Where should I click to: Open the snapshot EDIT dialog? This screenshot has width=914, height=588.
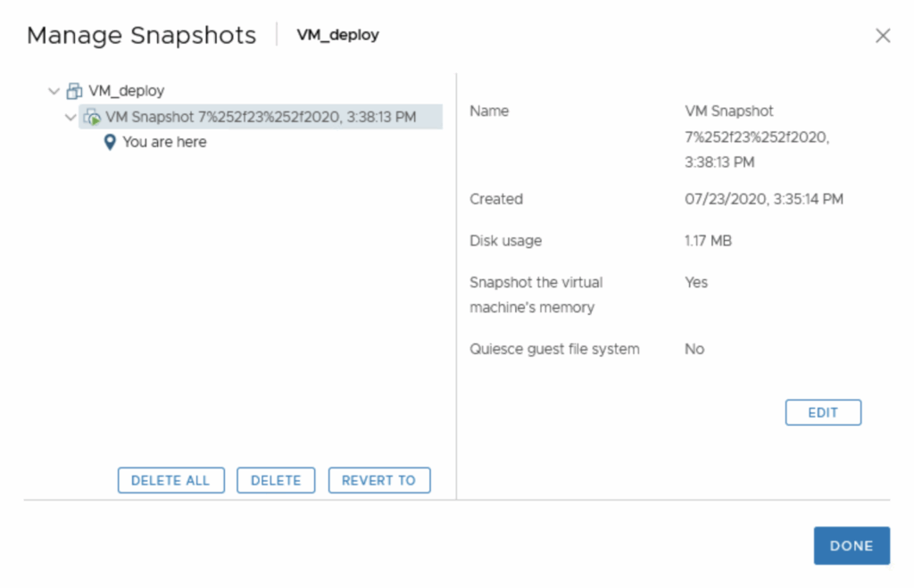[x=822, y=411]
